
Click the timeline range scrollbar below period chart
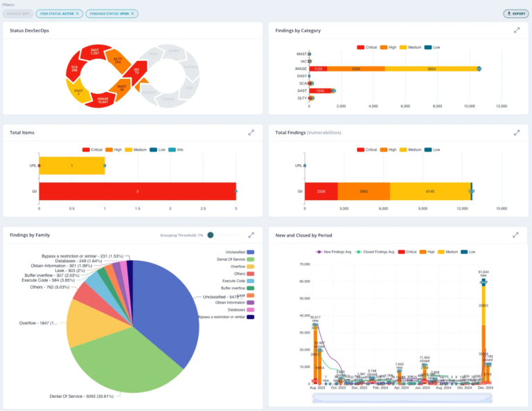(x=402, y=398)
